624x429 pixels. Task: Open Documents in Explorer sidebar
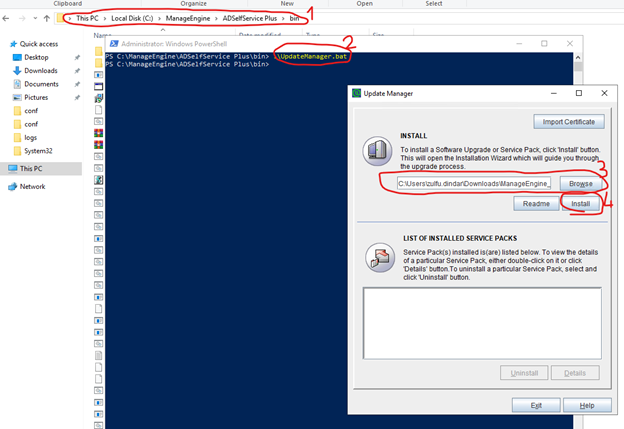41,84
